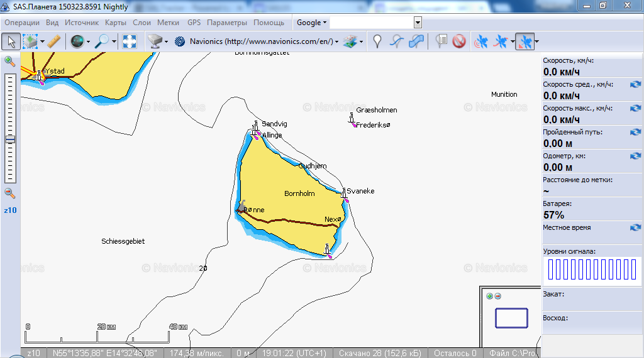Select the arrow cursor move tool

[x=10, y=41]
